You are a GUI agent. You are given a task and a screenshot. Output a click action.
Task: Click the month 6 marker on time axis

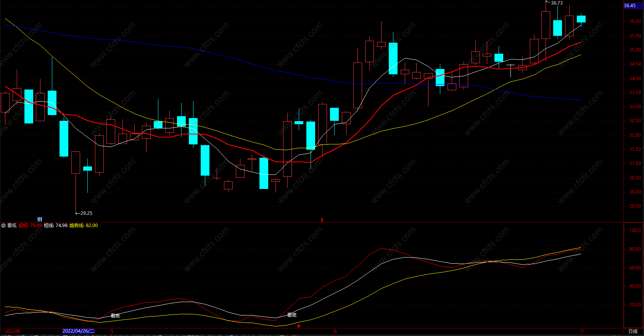click(336, 331)
